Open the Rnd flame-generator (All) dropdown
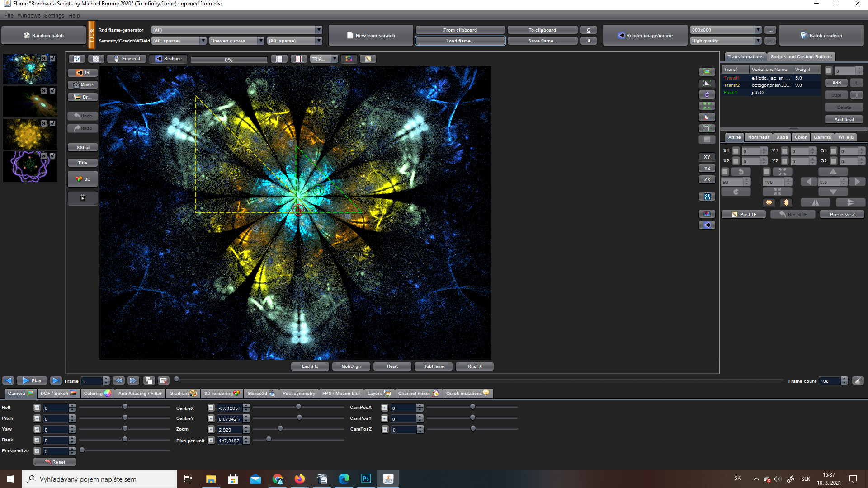 (x=237, y=30)
